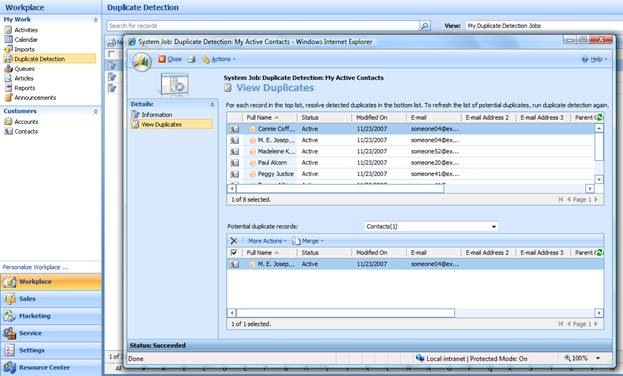Select the Madeleine K... record
The width and height of the screenshot is (623, 376).
[x=411, y=151]
